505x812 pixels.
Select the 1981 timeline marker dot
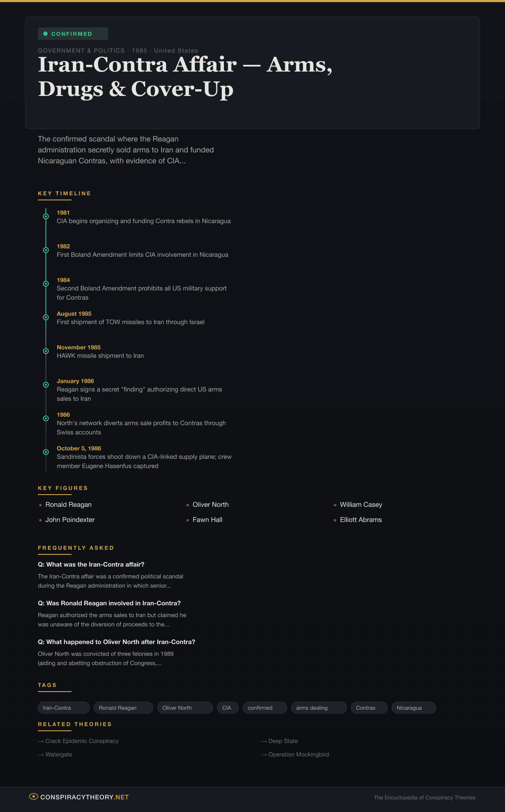click(x=46, y=216)
